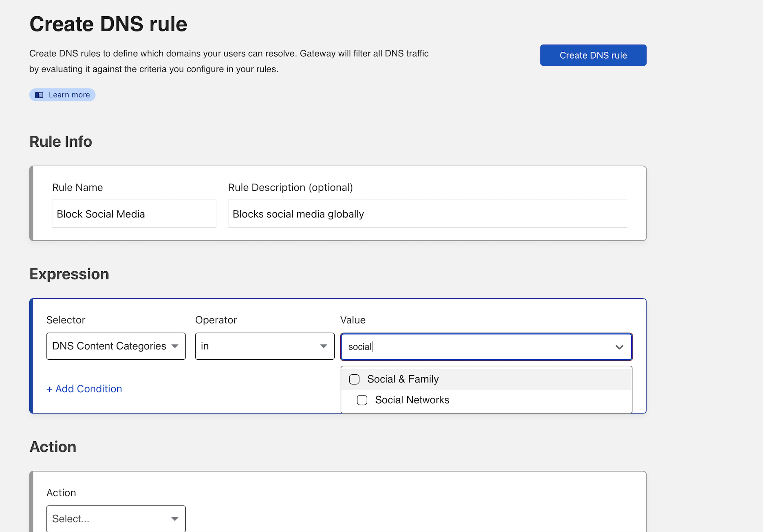Click the Operator dropdown caret arrow
The height and width of the screenshot is (532, 763).
pos(324,346)
